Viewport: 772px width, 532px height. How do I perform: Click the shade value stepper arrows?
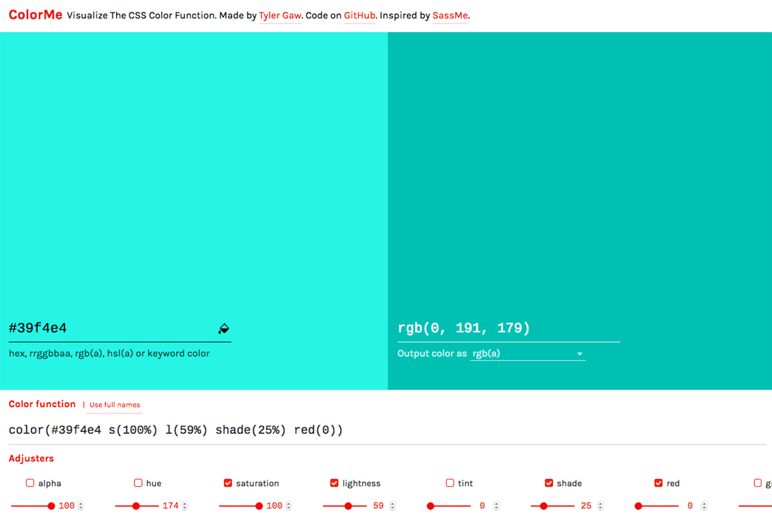[x=600, y=506]
